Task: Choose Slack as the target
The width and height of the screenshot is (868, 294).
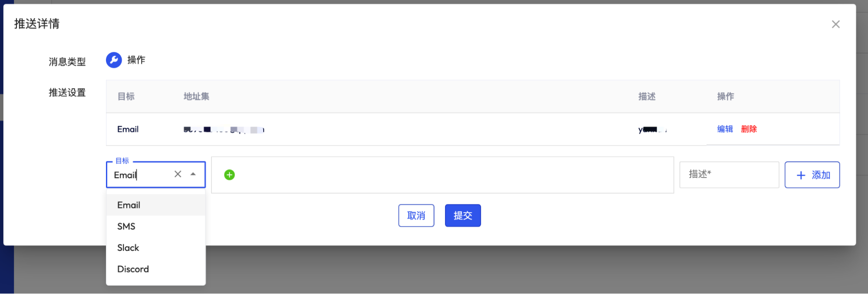Action: tap(155, 247)
